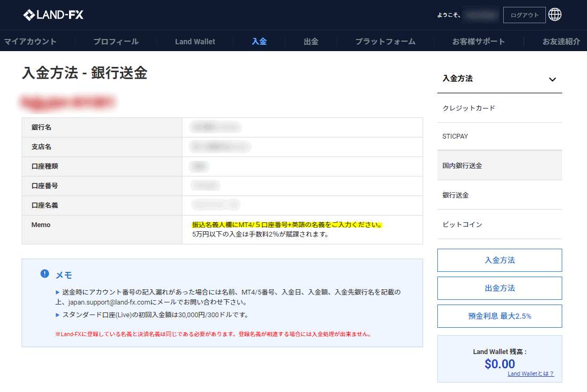The width and height of the screenshot is (587, 392).
Task: Click the メモ box heading
Action: pyautogui.click(x=64, y=275)
